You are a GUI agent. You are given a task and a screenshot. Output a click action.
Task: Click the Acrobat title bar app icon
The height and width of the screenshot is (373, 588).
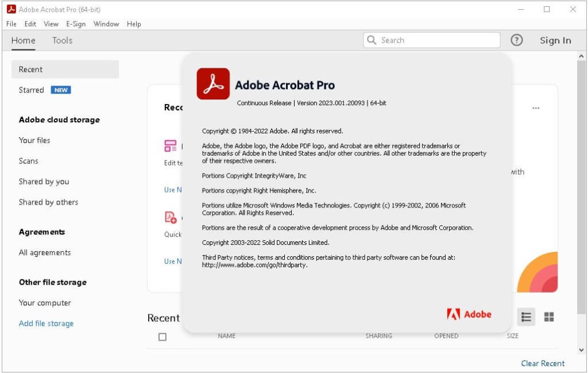[11, 9]
